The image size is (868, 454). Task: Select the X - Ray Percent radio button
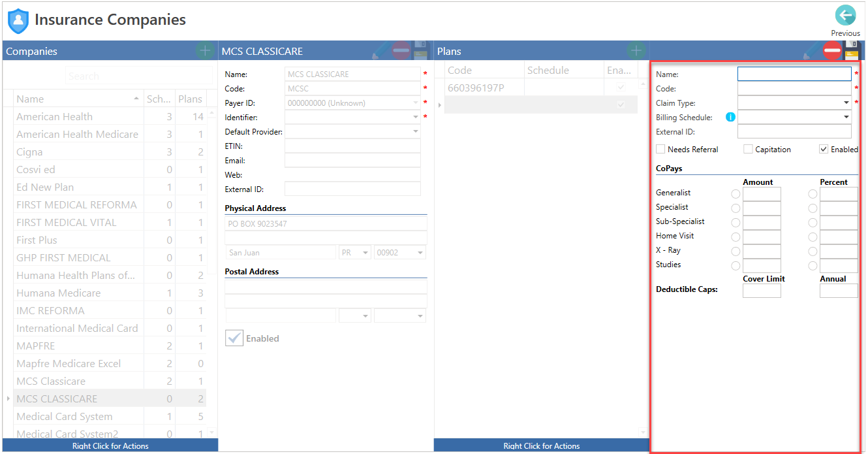813,251
